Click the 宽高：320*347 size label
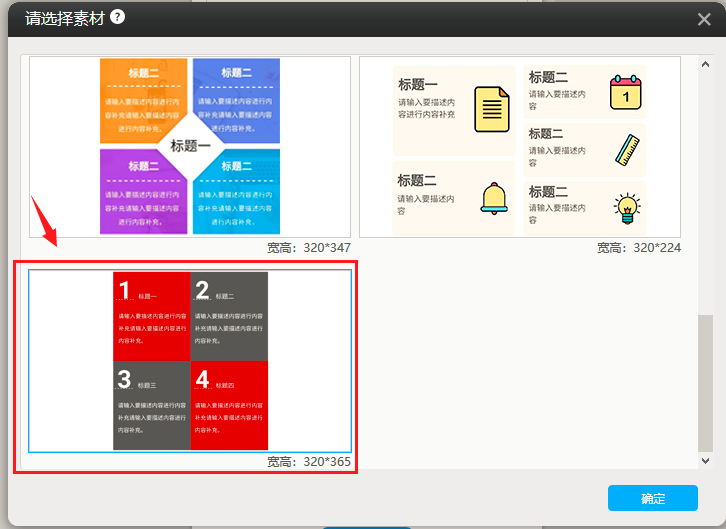The height and width of the screenshot is (529, 726). [x=309, y=247]
